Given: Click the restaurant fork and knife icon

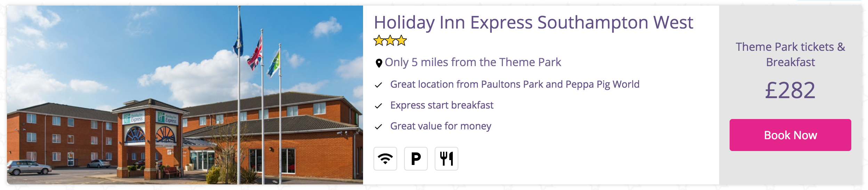Looking at the screenshot, I should click(x=446, y=159).
